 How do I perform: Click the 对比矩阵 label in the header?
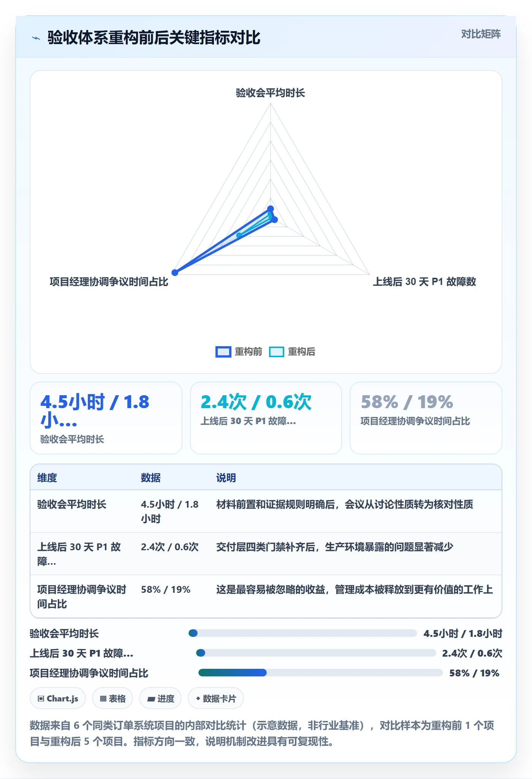click(x=481, y=34)
